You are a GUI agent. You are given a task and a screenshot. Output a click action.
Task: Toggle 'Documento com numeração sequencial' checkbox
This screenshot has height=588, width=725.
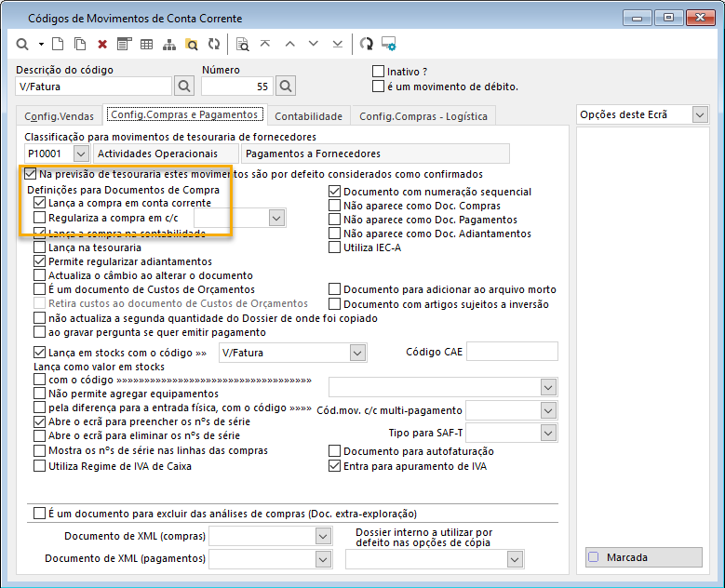click(x=335, y=192)
